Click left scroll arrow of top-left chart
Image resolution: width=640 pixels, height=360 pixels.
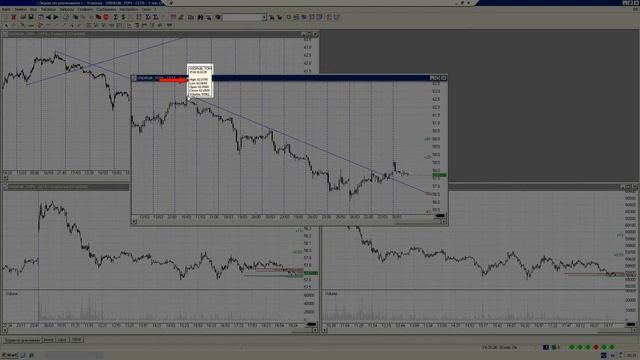click(x=5, y=178)
